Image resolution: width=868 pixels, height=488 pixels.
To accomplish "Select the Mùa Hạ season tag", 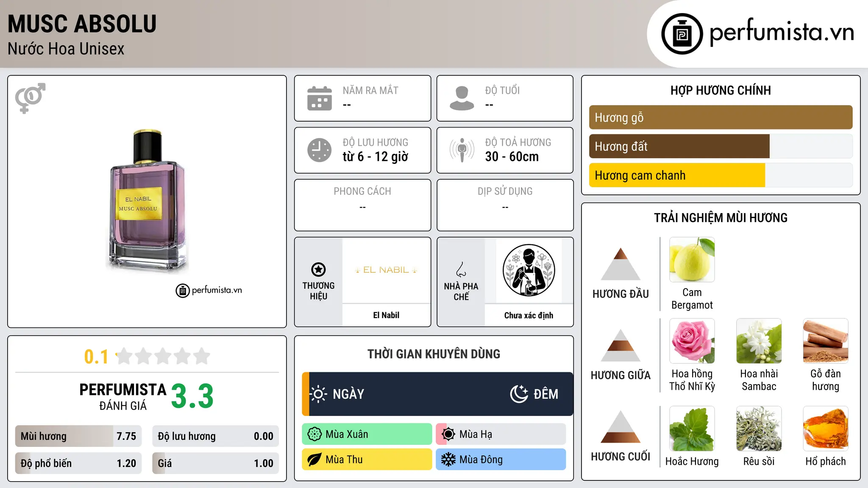I will [501, 434].
